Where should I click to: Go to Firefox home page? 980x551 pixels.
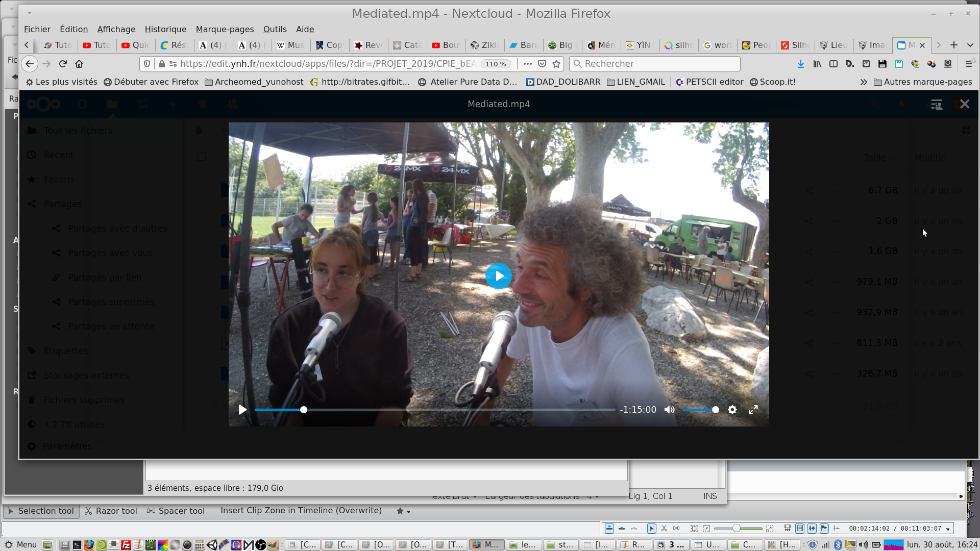79,64
